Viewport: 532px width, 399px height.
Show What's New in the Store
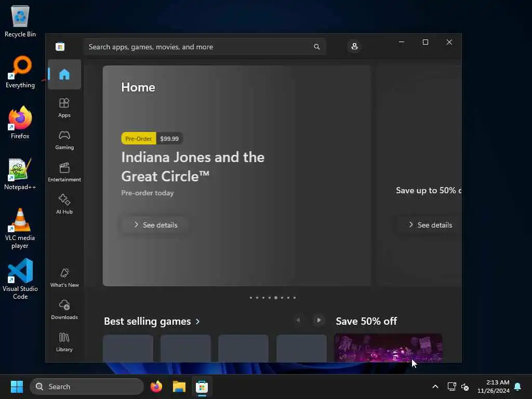tap(64, 278)
